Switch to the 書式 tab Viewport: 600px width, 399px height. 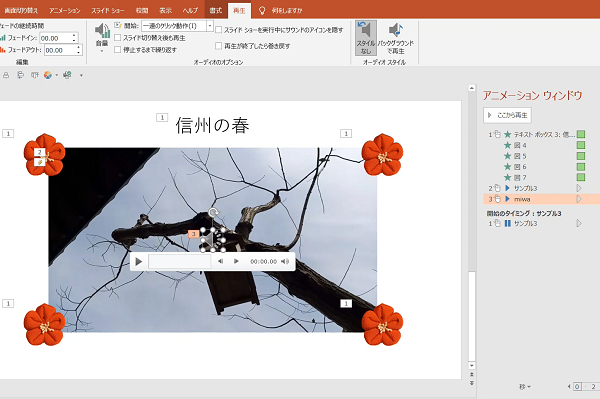pos(215,10)
